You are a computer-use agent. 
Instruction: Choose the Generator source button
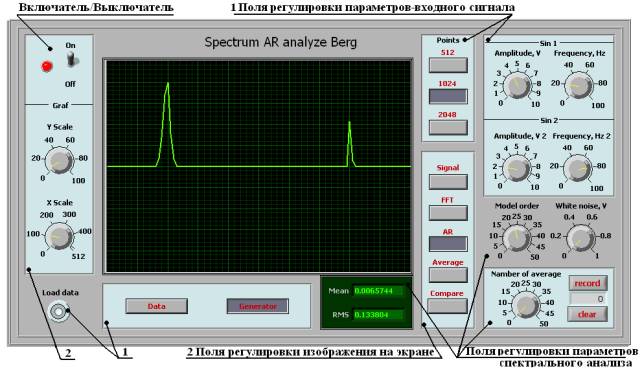point(258,306)
